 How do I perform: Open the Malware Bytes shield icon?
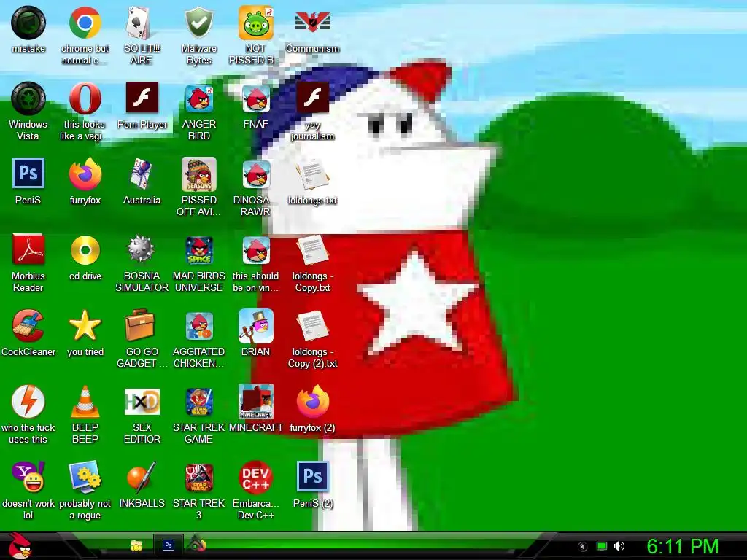tap(198, 23)
